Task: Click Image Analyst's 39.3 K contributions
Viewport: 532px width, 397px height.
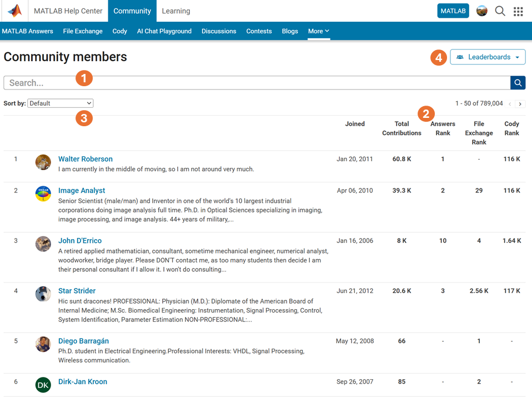Action: (x=401, y=191)
